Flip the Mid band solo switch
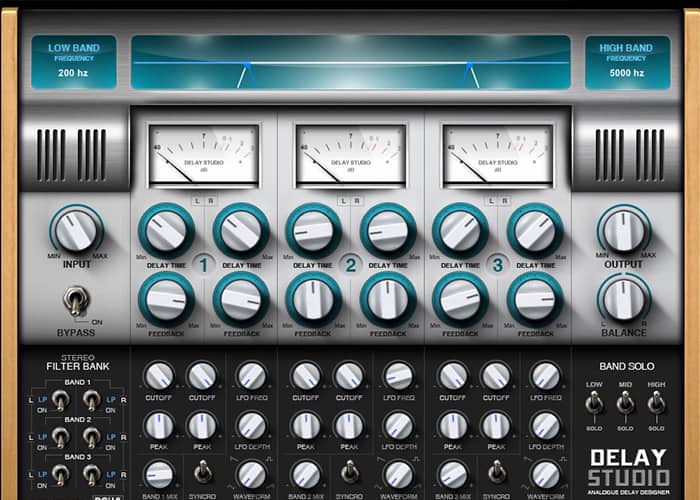 click(625, 402)
